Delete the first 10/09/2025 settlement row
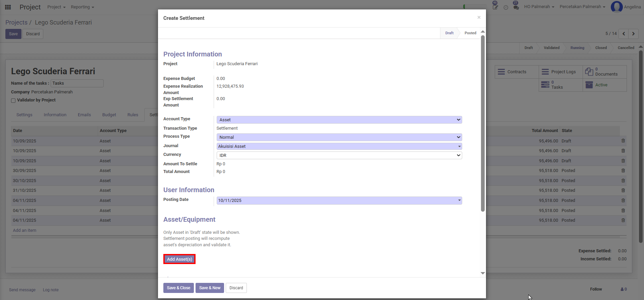This screenshot has height=300, width=644. (x=623, y=141)
